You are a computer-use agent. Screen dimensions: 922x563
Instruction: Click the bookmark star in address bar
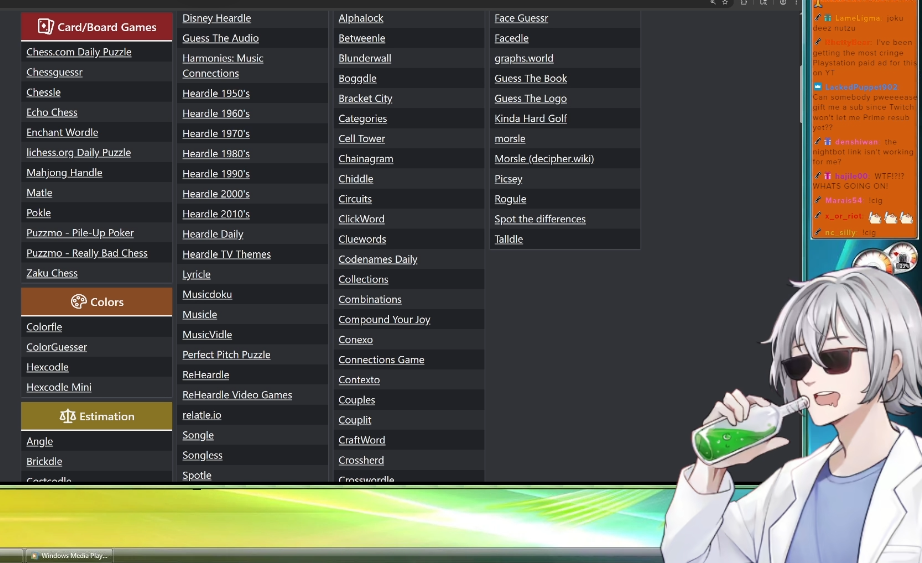[x=726, y=3]
